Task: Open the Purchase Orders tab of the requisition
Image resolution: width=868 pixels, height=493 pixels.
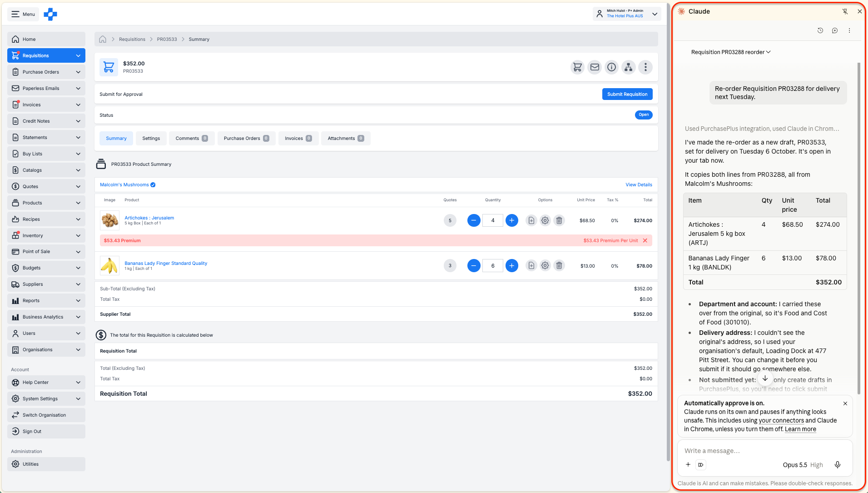Action: click(246, 138)
